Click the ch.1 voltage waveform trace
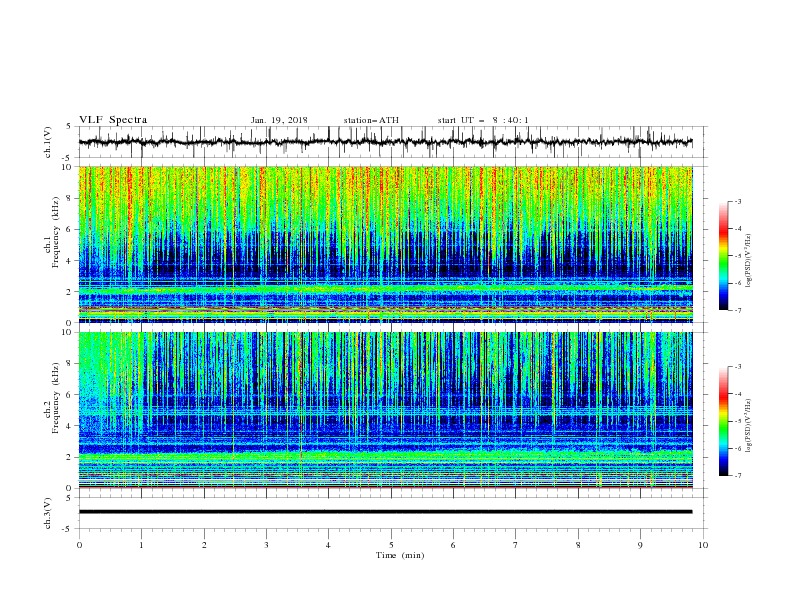792x612 pixels. click(x=385, y=142)
